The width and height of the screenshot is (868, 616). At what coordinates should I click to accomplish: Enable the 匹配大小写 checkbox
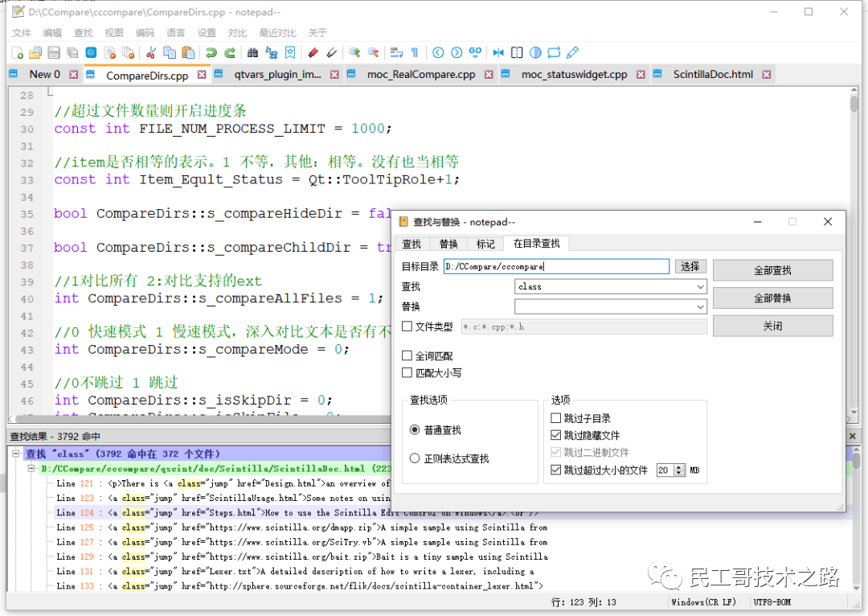point(407,373)
